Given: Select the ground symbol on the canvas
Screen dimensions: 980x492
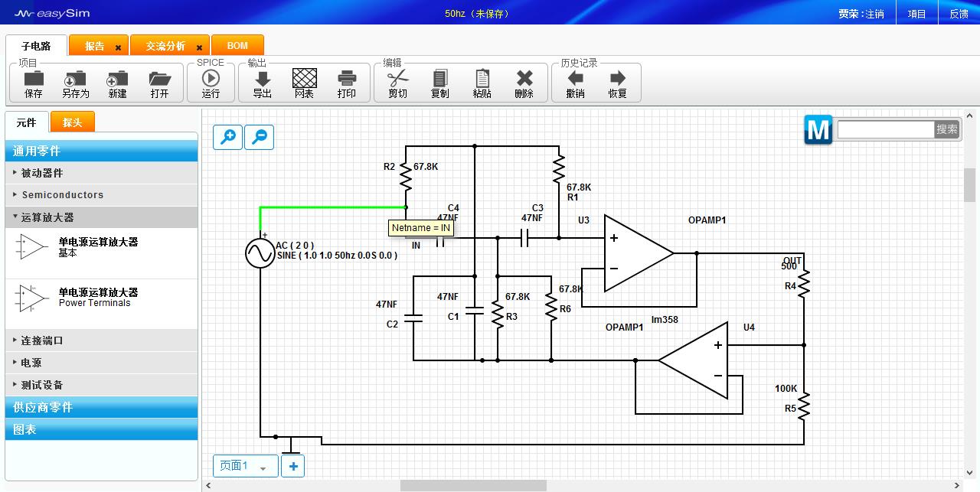Looking at the screenshot, I should pyautogui.click(x=291, y=445).
